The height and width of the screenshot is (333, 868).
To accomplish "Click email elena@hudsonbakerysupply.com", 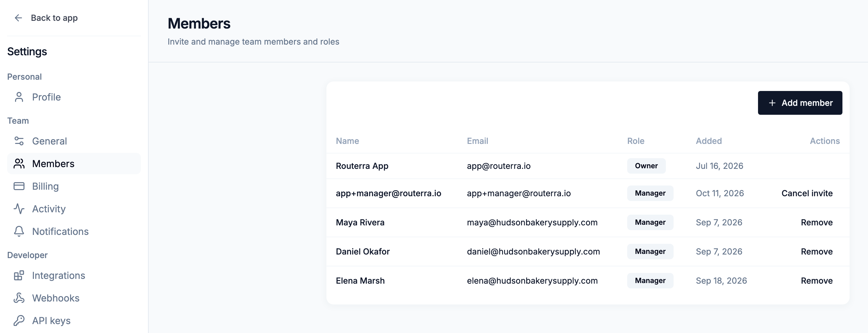I will tap(532, 281).
